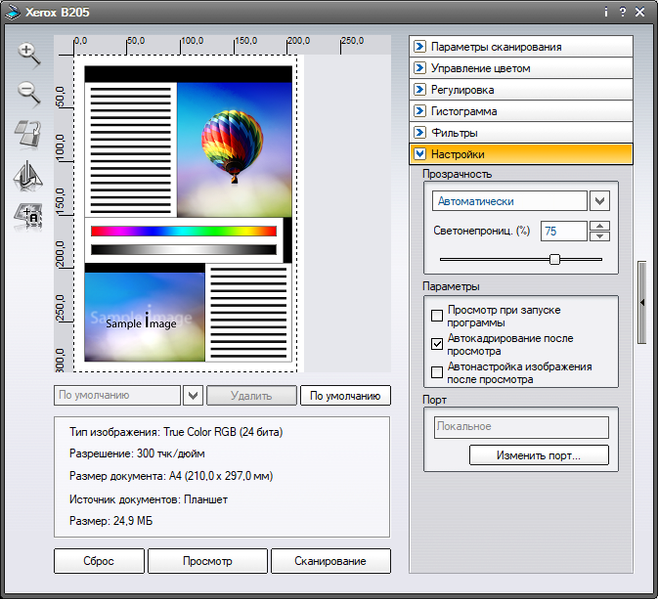
Task: Uncheck 'Автокадрирование после просмотра' checkbox
Action: tap(436, 344)
